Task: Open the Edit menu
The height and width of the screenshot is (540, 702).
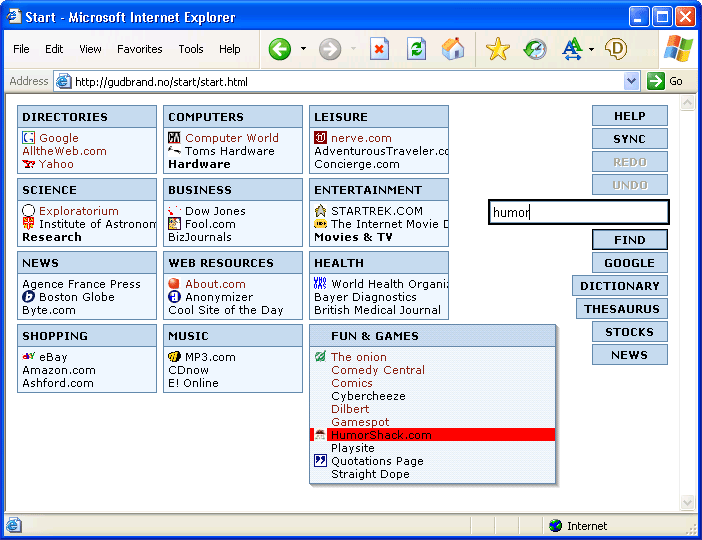Action: pyautogui.click(x=54, y=49)
